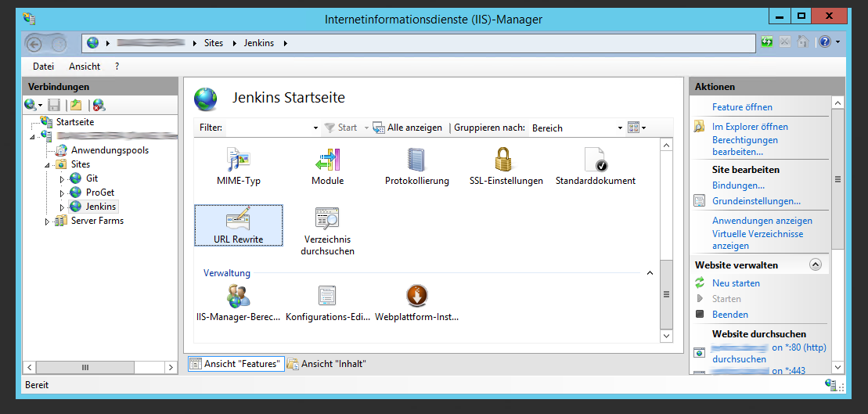The width and height of the screenshot is (868, 414).
Task: Collapse the Website verwalten section
Action: [816, 265]
